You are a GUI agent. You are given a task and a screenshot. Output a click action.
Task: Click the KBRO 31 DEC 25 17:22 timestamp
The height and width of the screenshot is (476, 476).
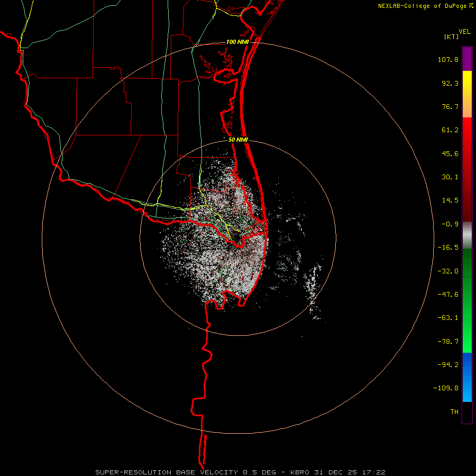[338, 472]
